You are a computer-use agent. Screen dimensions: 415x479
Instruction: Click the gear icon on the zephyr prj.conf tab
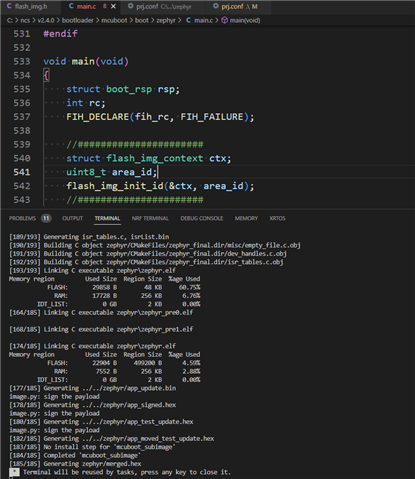point(131,6)
